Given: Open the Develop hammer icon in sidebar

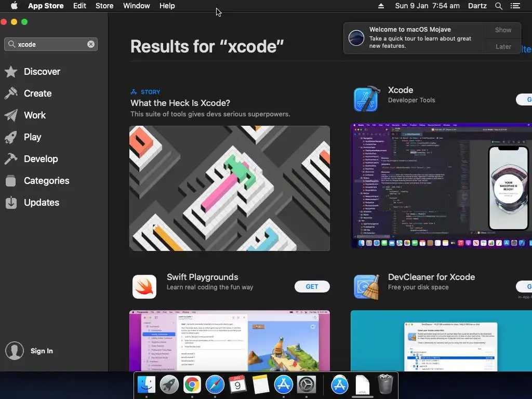Looking at the screenshot, I should point(11,159).
